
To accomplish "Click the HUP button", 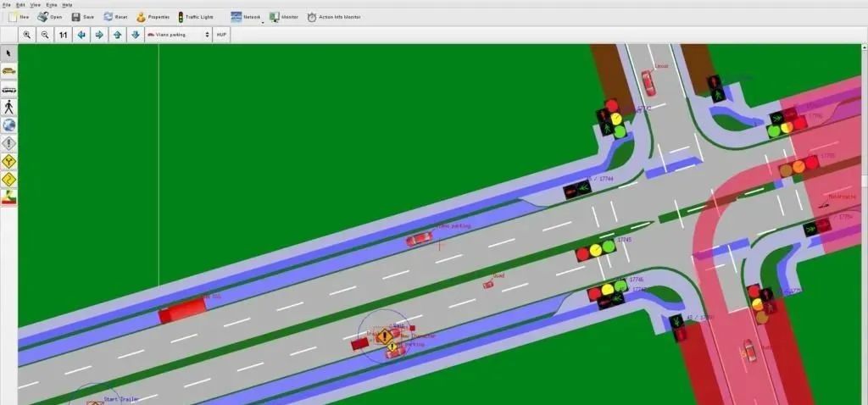I will click(x=221, y=35).
